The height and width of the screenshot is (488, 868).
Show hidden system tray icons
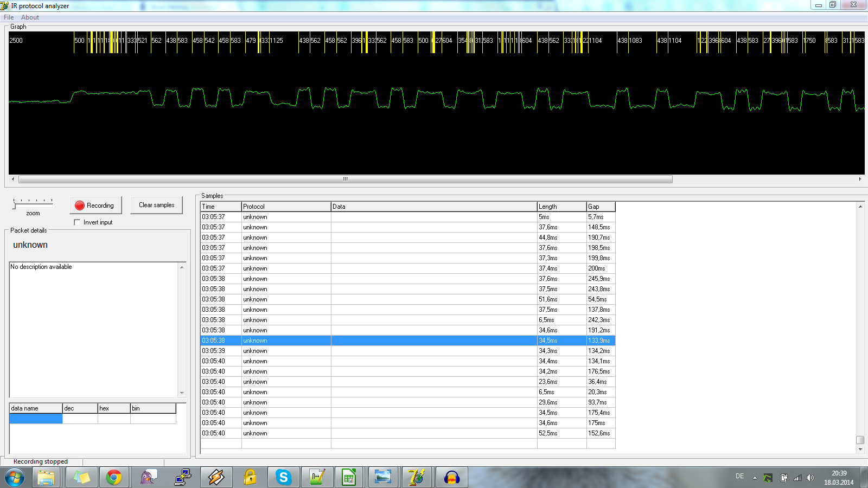coord(755,478)
